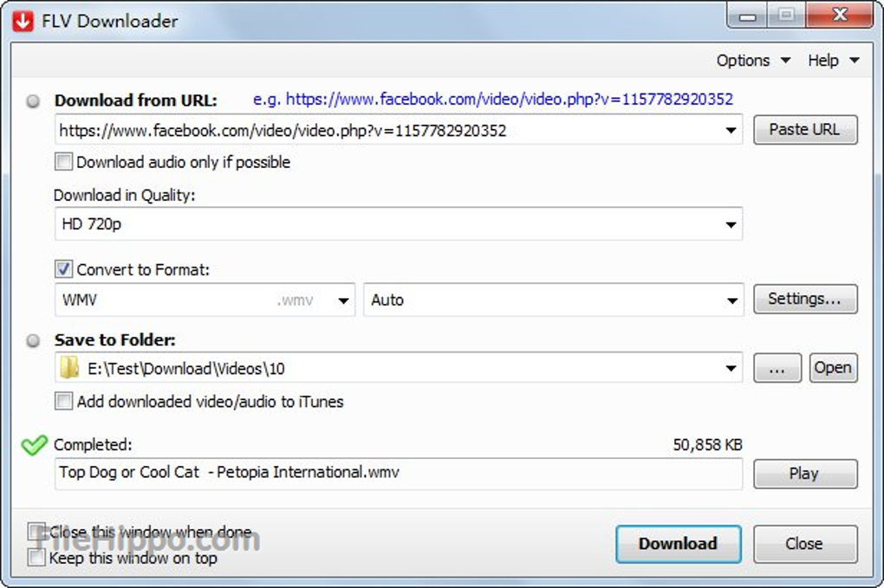
Task: Open the Help menu
Action: pos(832,61)
